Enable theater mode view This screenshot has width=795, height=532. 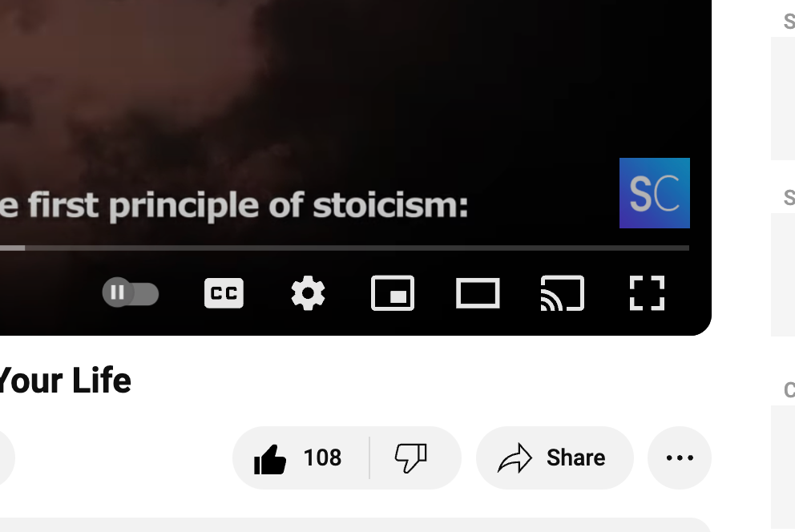pos(478,293)
